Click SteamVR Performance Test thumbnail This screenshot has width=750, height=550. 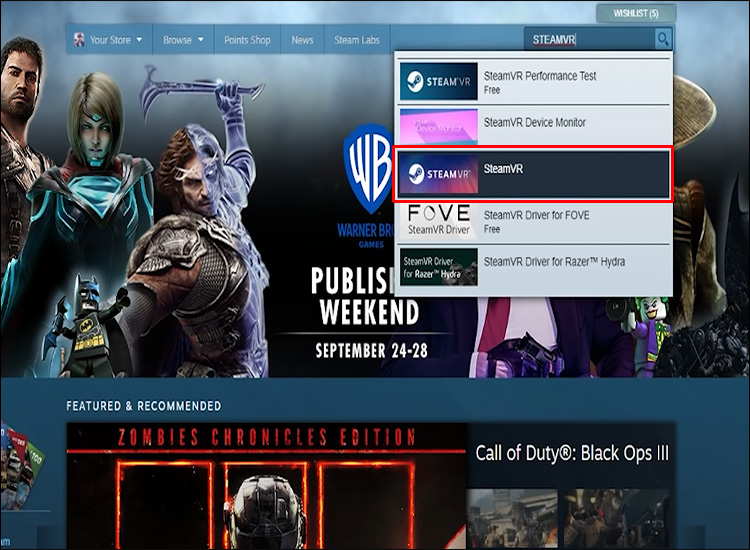[439, 81]
